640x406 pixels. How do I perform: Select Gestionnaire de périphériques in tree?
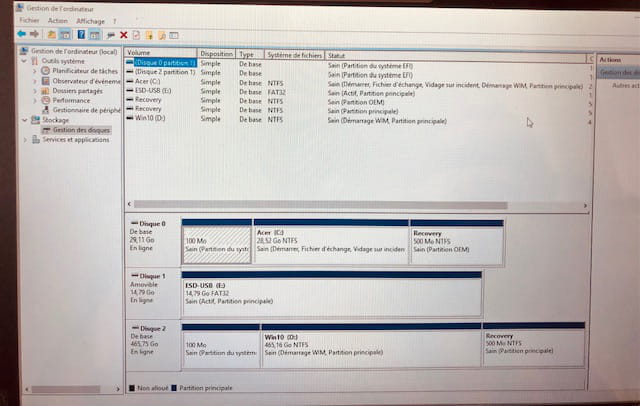(x=86, y=110)
